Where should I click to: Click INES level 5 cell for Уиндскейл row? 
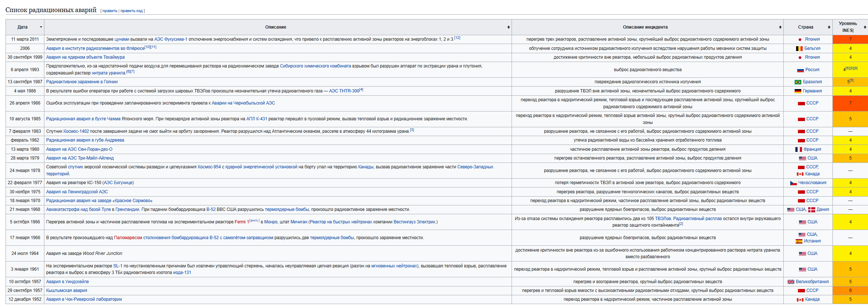850,282
